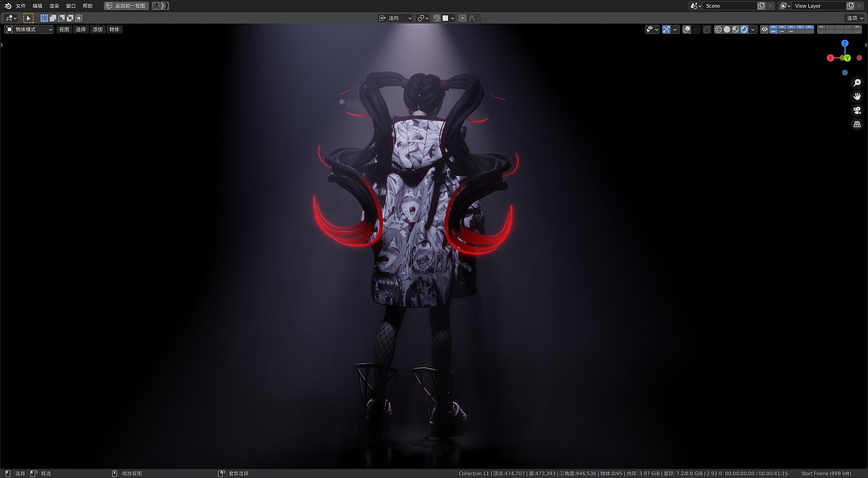Open the 物体 viewport menu
868x478 pixels.
tap(115, 29)
